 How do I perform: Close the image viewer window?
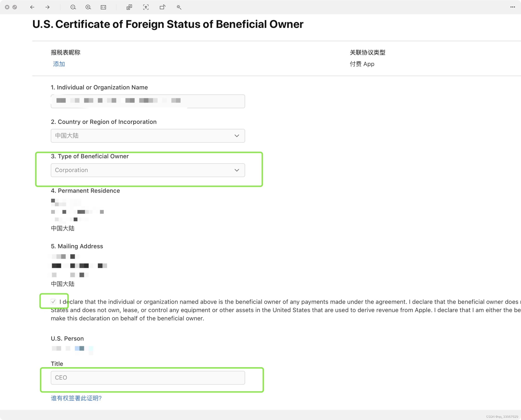click(7, 7)
